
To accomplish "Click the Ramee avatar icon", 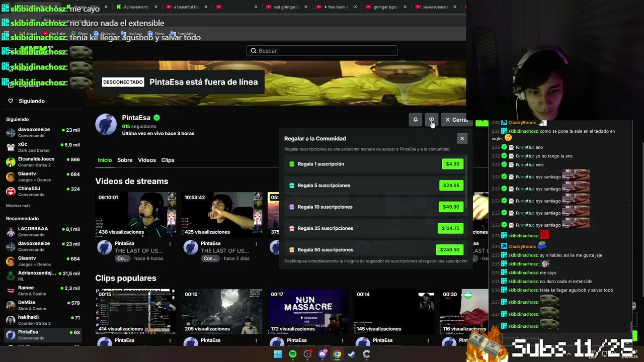I will click(x=11, y=291).
